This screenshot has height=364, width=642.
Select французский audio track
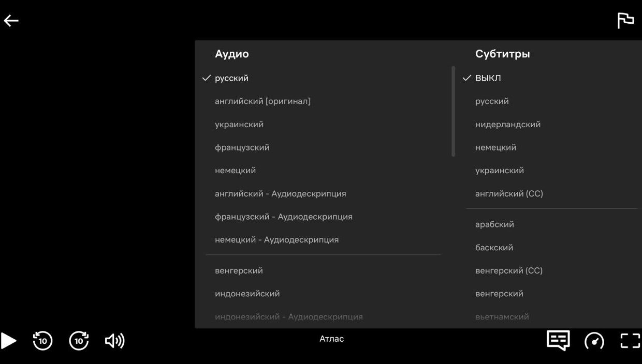(242, 147)
